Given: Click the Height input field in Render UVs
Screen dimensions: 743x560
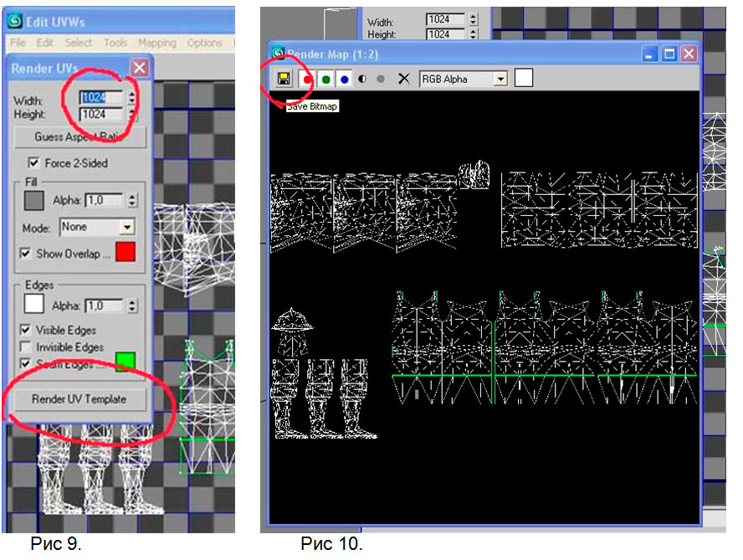Looking at the screenshot, I should pos(100,114).
